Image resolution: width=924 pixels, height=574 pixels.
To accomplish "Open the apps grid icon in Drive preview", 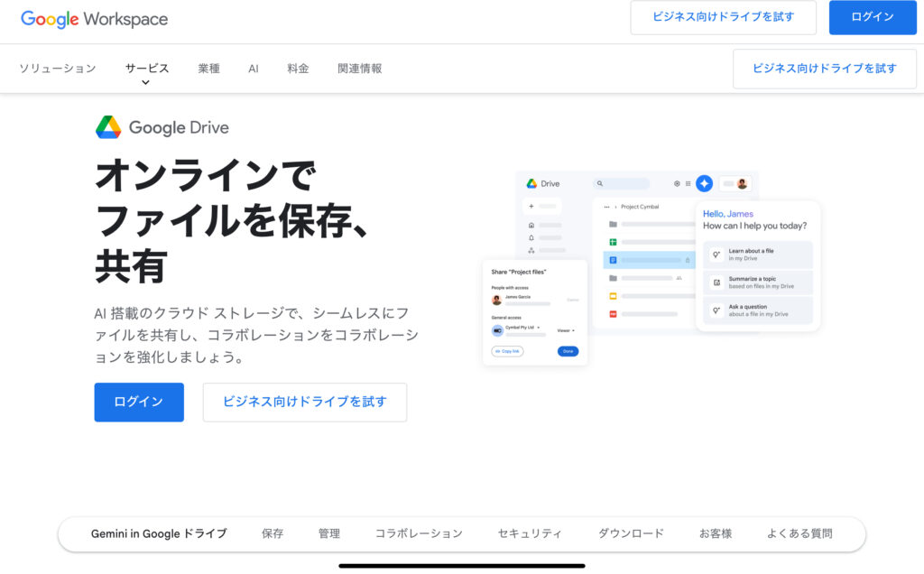I will (x=688, y=183).
